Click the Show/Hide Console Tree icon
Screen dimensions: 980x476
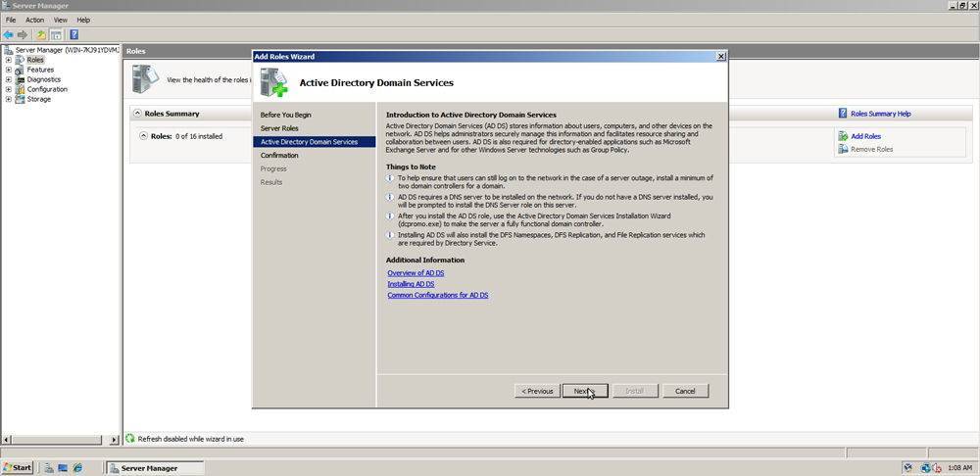click(x=57, y=35)
